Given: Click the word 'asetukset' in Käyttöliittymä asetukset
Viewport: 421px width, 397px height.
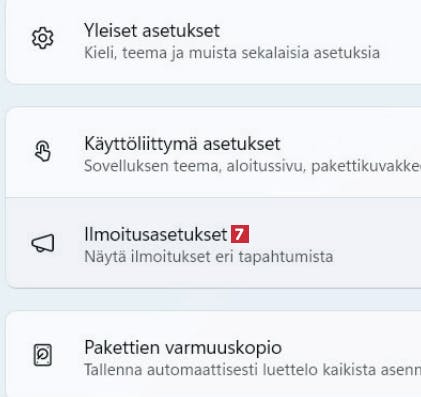Looking at the screenshot, I should (242, 144).
